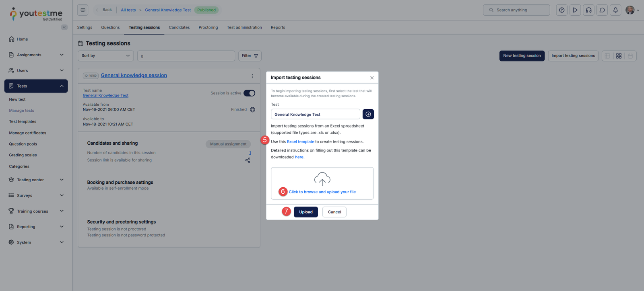This screenshot has height=291, width=644.
Task: Collapse the Tests sidebar section
Action: 36,86
